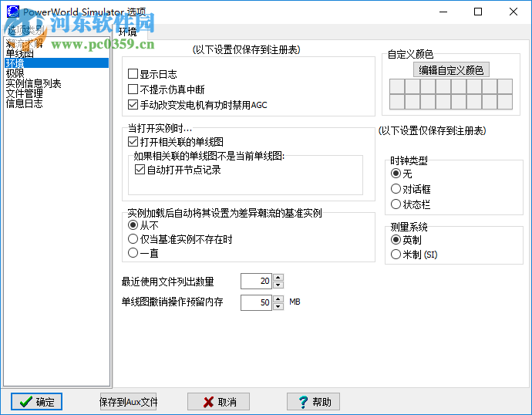
Task: Select last custom color swatch in top row
Action: click(x=505, y=86)
